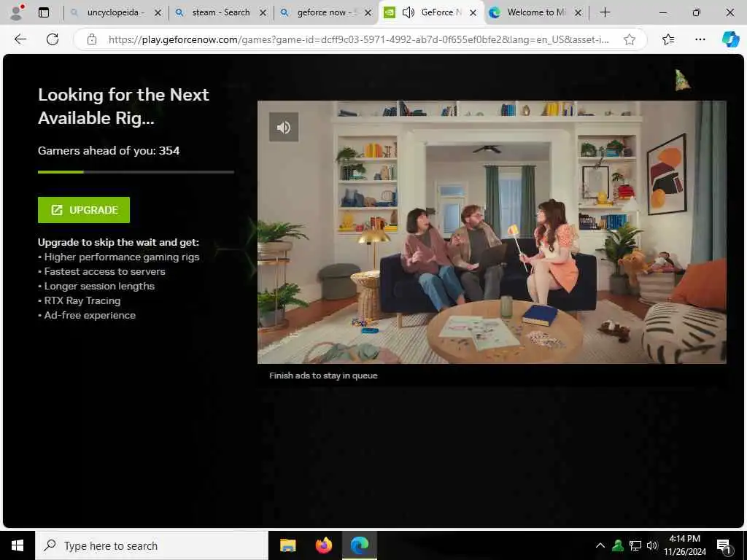The image size is (747, 560).
Task: Close the GeForce NOW tab
Action: (473, 13)
